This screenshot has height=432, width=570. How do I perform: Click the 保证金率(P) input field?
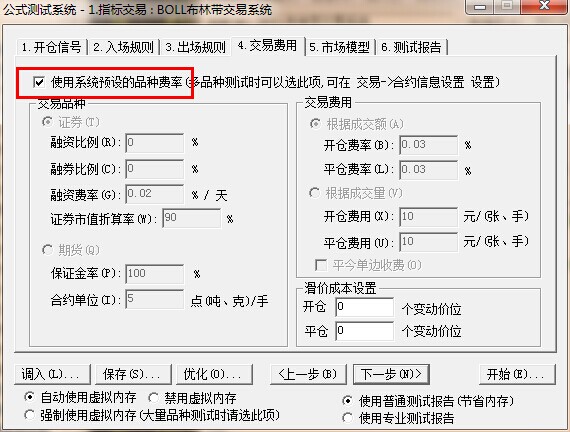[155, 274]
